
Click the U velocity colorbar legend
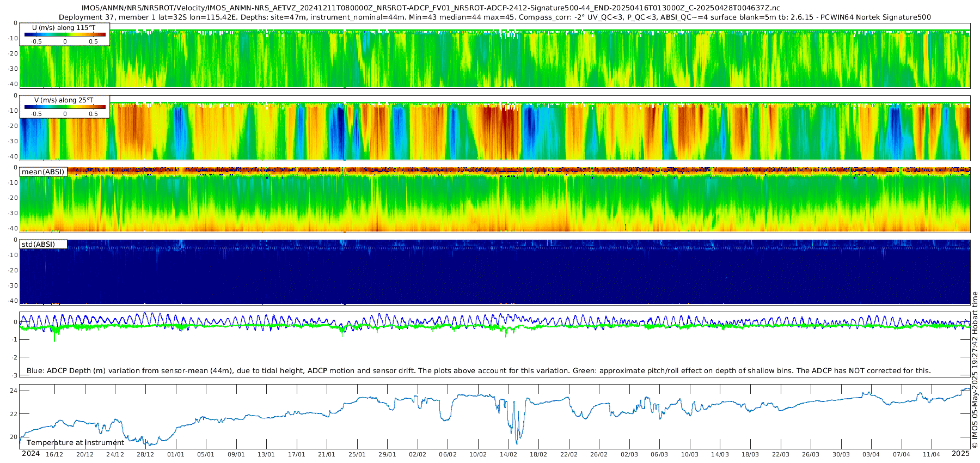[65, 35]
